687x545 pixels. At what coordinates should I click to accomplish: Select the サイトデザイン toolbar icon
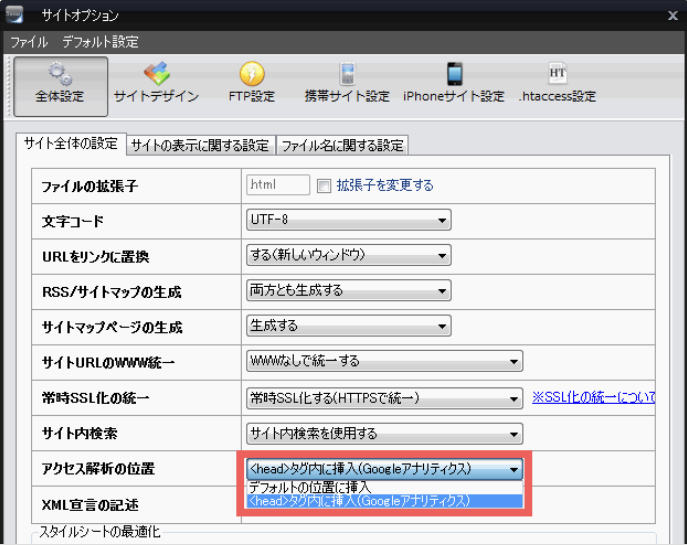click(x=155, y=76)
